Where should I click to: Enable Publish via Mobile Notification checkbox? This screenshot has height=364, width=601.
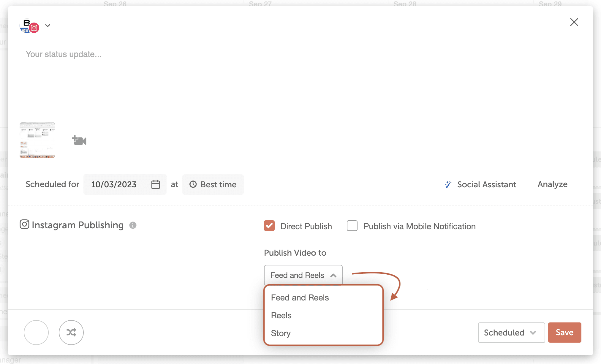pos(352,226)
